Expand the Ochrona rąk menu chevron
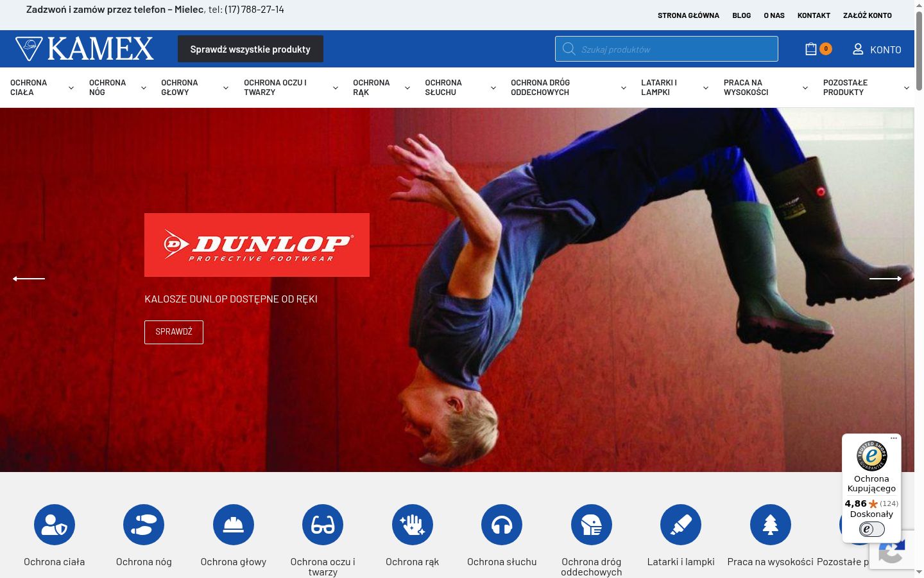Screen dimensions: 924x578 pos(407,88)
